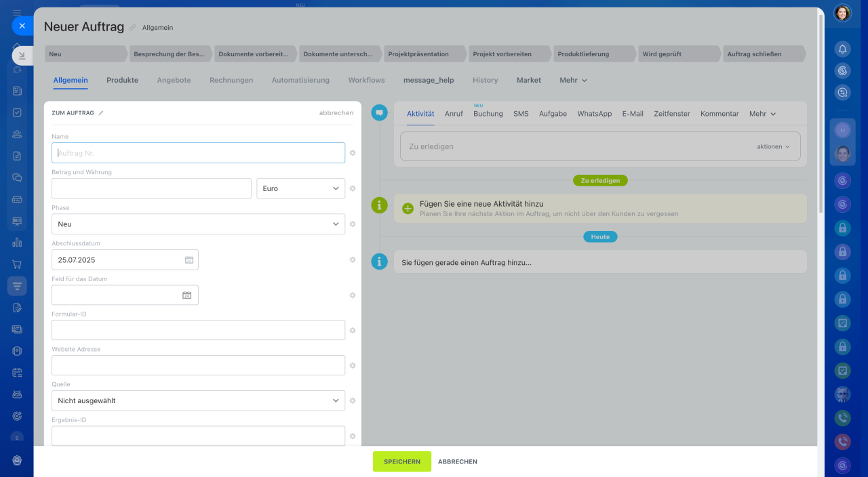The image size is (868, 477).
Task: Open the message_help tab
Action: (429, 80)
